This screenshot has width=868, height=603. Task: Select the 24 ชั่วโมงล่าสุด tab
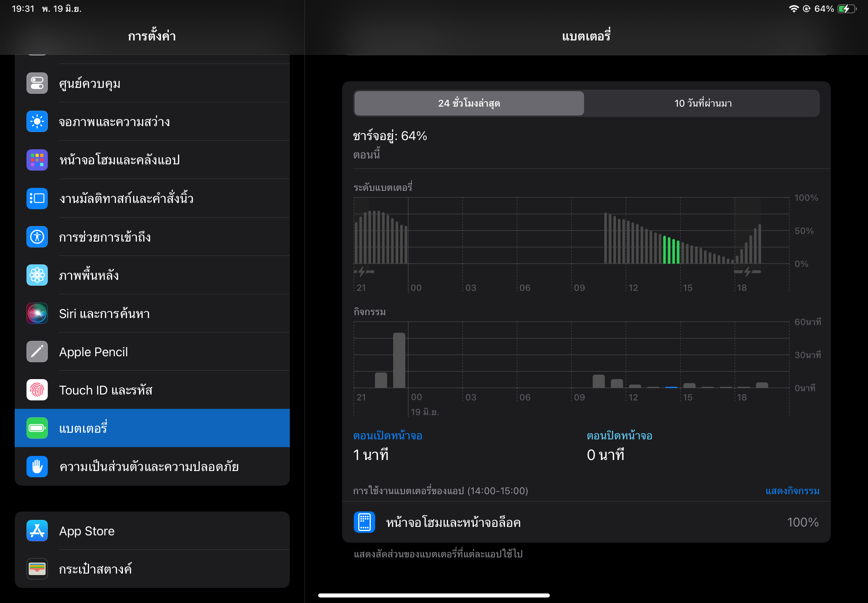(469, 103)
